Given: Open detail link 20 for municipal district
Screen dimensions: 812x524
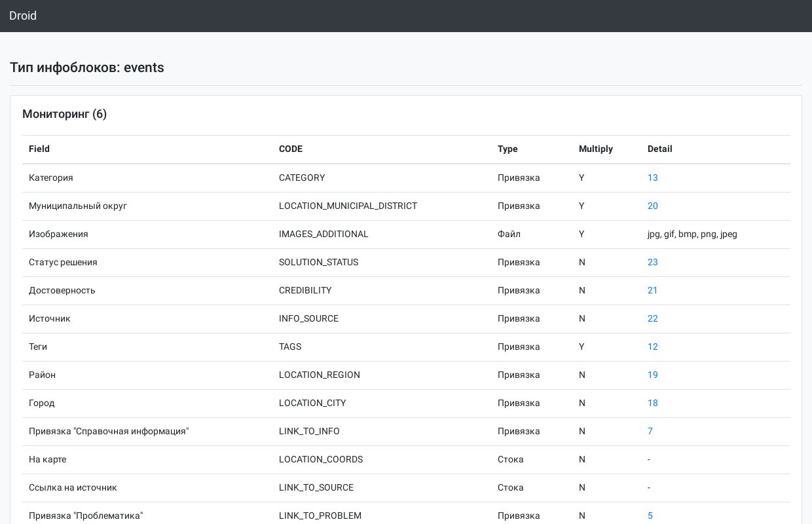Looking at the screenshot, I should tap(653, 206).
